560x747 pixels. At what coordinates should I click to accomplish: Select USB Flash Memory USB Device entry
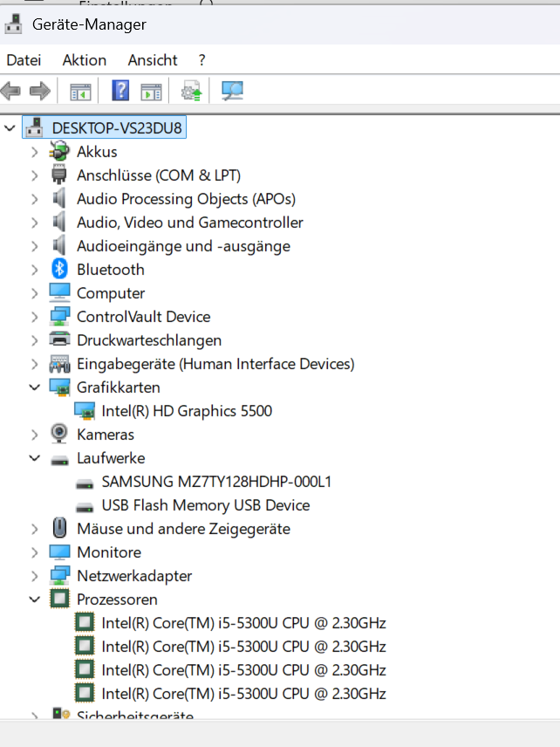[x=206, y=505]
